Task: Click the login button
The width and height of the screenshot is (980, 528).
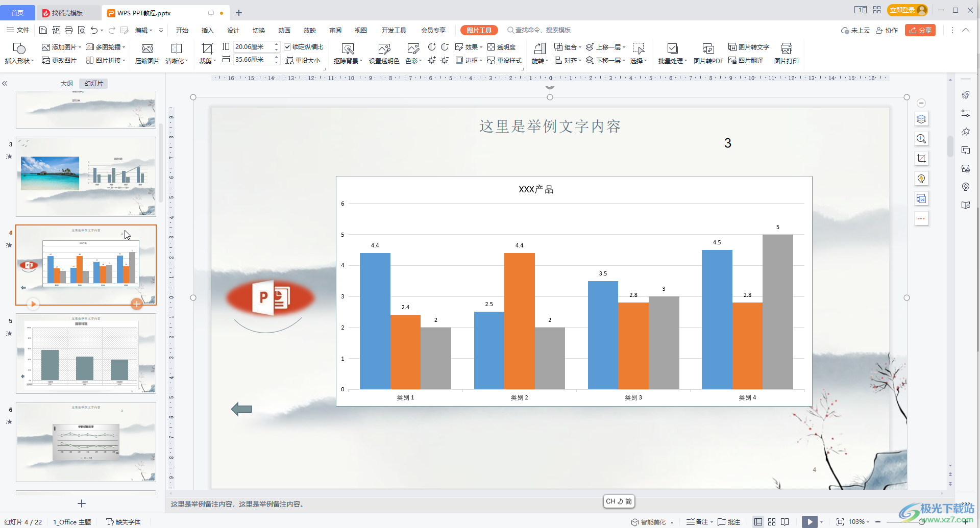Action: point(907,10)
